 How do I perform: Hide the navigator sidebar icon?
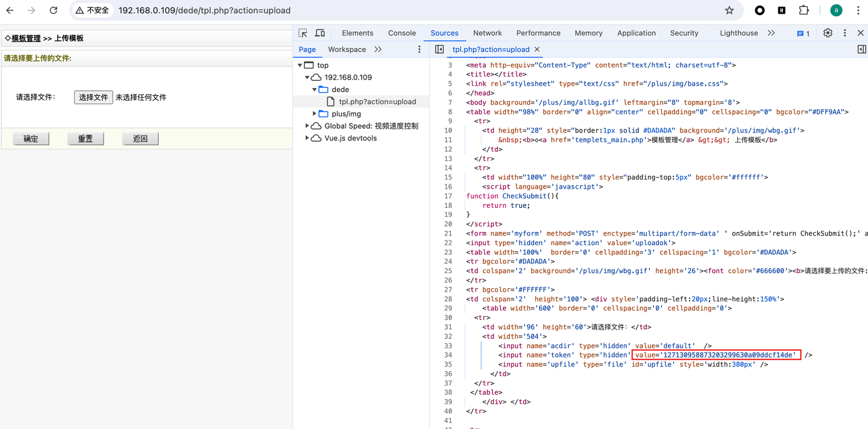tap(439, 49)
